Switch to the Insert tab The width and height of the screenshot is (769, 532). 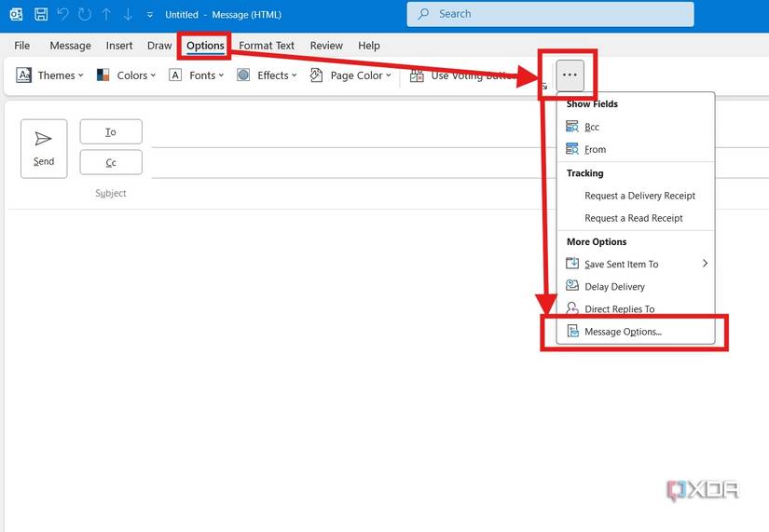119,46
